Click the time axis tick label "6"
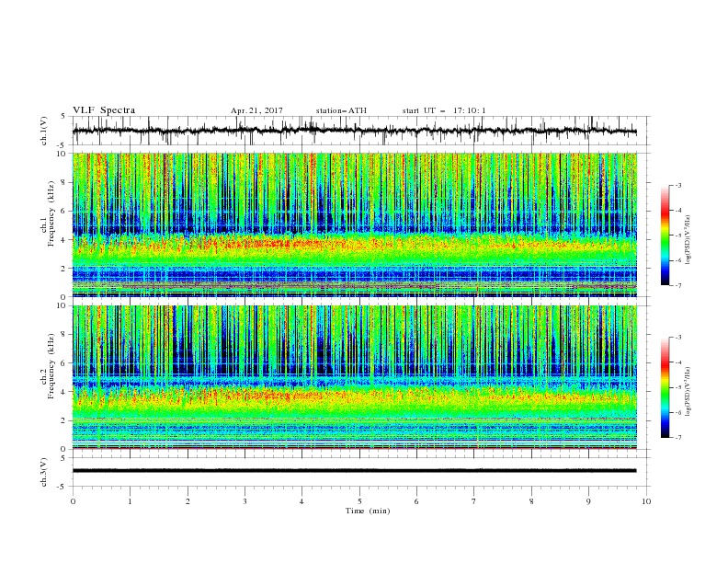Screen dimensions: 728x563 416,501
